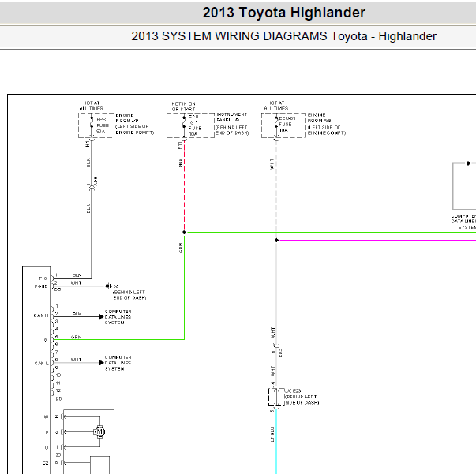Click the horizontal green wire line

point(332,233)
